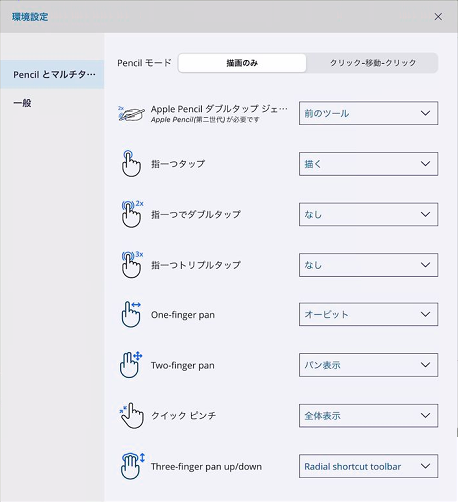
Task: Expand the オービット dropdown for One-finger pan
Action: pyautogui.click(x=368, y=314)
